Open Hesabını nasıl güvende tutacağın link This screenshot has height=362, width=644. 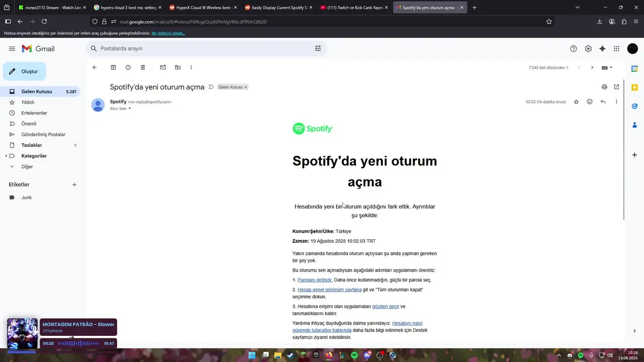(x=357, y=327)
